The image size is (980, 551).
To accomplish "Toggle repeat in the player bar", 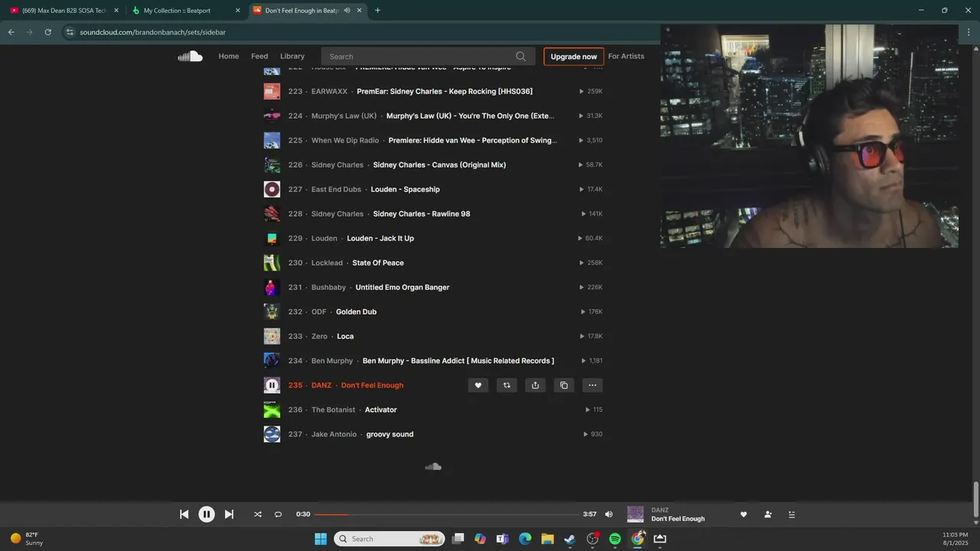I will (278, 514).
